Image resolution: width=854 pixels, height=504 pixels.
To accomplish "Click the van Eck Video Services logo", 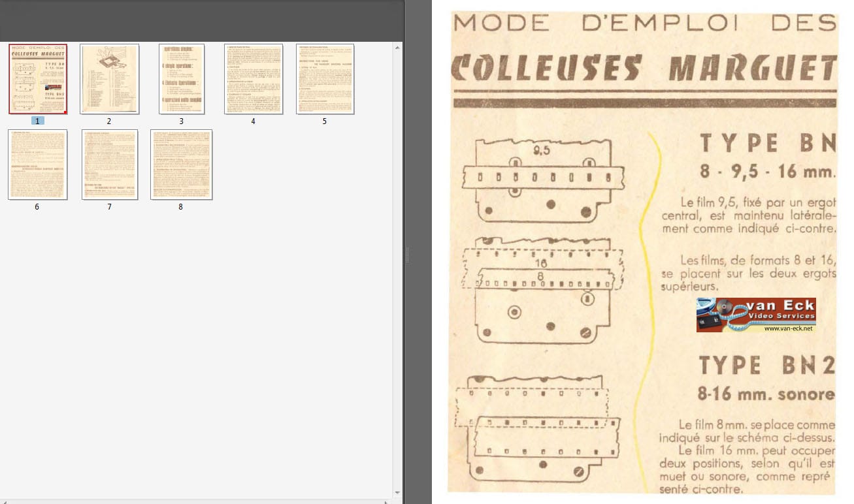I will (756, 311).
